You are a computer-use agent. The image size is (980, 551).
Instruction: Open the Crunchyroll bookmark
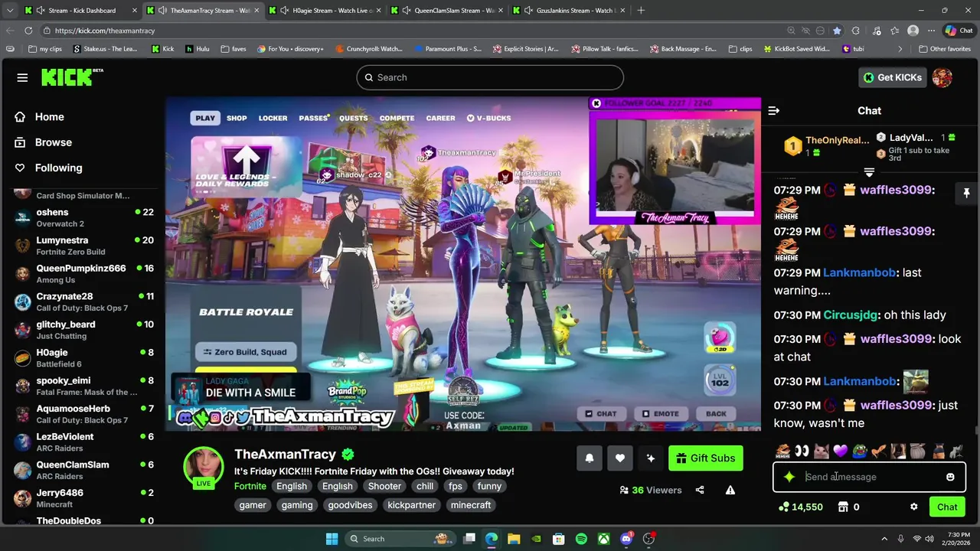click(x=369, y=48)
